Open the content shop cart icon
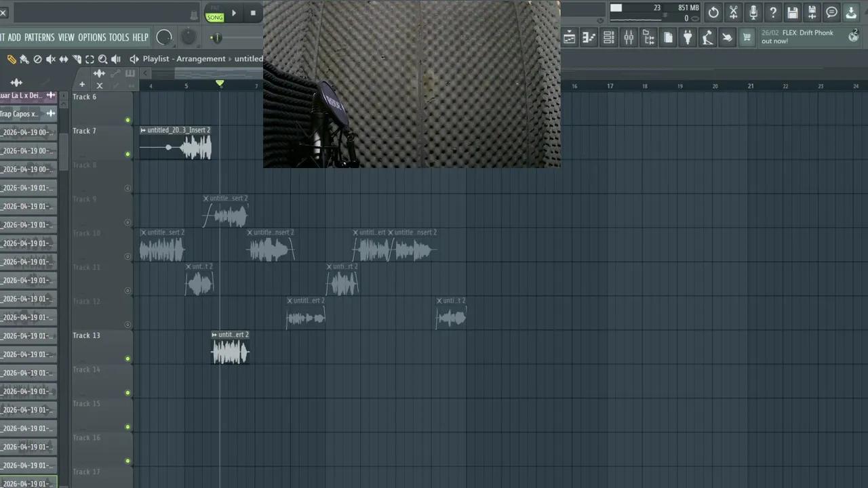This screenshot has height=488, width=868. click(x=747, y=37)
